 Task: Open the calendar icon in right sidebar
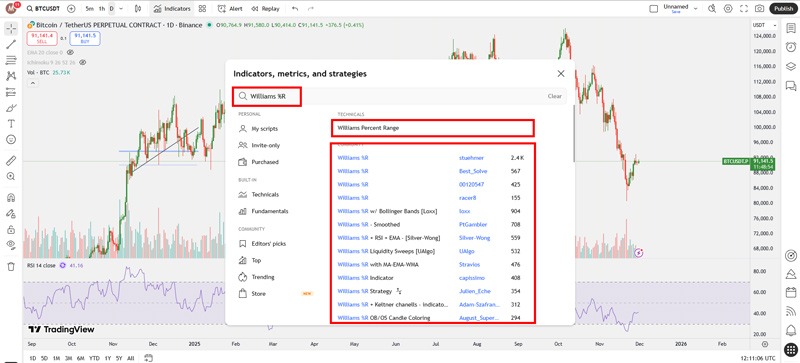click(791, 293)
